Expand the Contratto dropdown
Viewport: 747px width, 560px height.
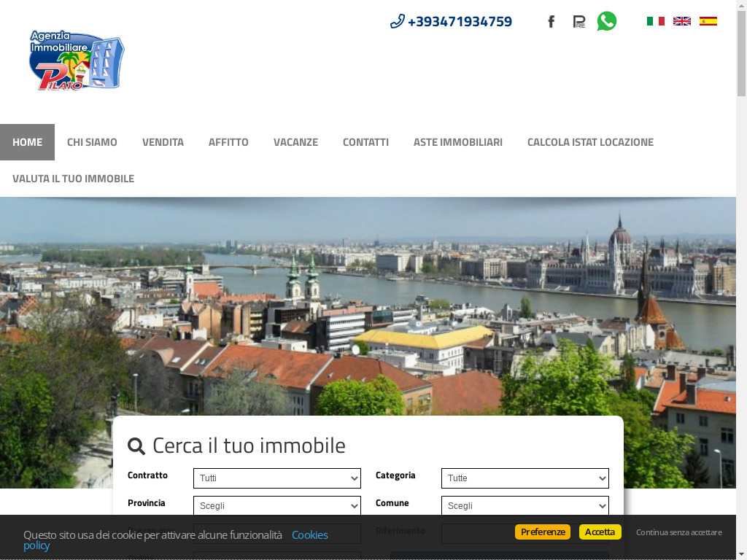tap(276, 478)
